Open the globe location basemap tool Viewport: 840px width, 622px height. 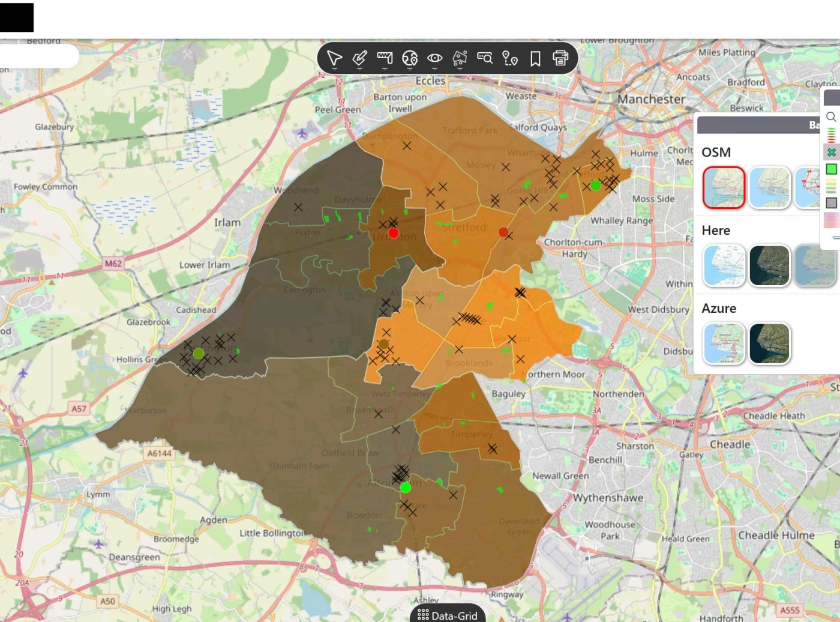410,58
